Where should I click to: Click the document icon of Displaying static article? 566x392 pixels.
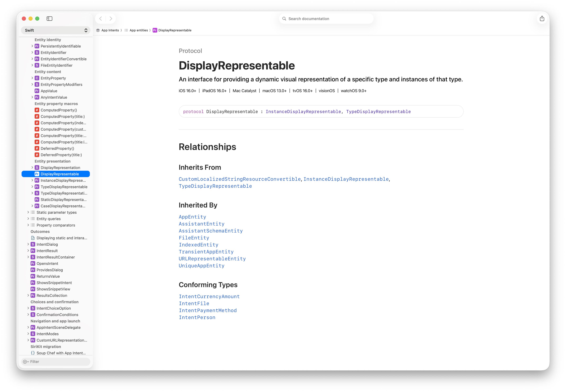click(x=33, y=238)
